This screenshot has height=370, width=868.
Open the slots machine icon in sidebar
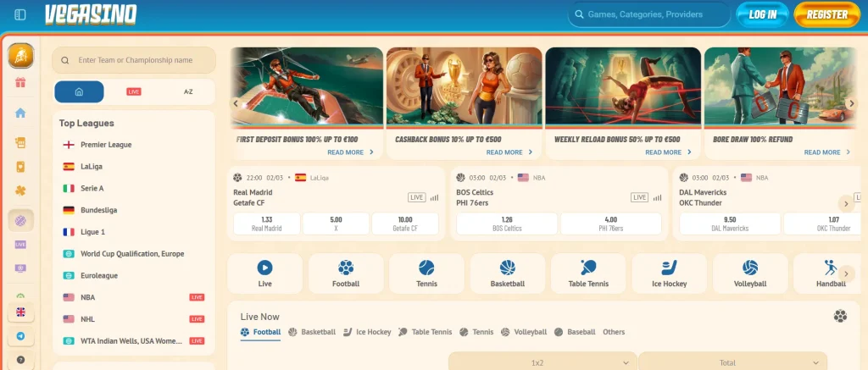pyautogui.click(x=20, y=143)
